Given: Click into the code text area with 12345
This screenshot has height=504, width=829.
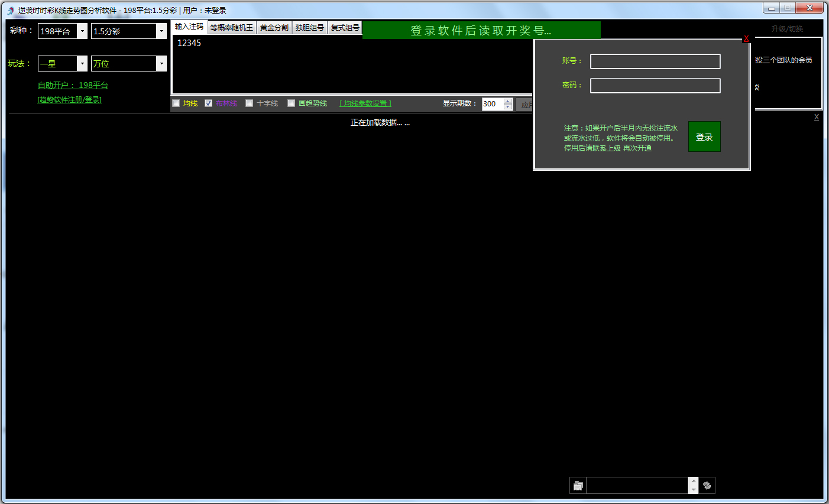Looking at the screenshot, I should click(352, 64).
